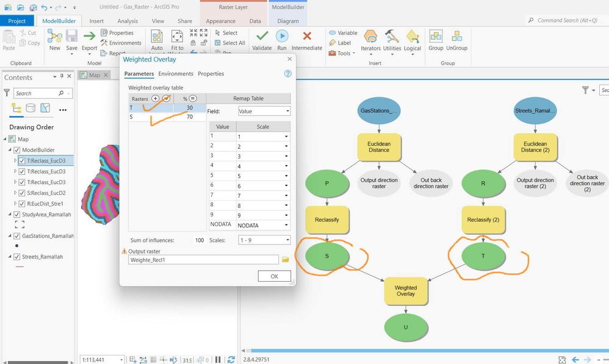609x364 pixels.
Task: Toggle visibility of GasStations_Ramallah layer
Action: (16, 236)
